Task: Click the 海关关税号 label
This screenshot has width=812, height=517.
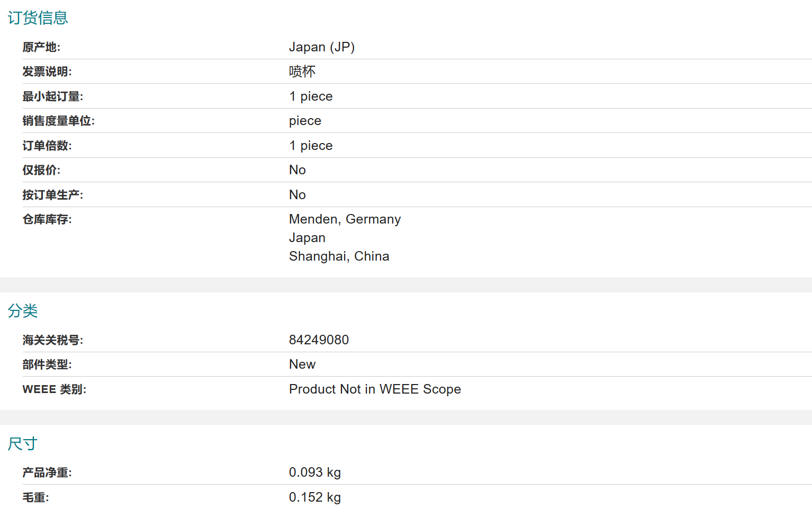Action: [53, 340]
